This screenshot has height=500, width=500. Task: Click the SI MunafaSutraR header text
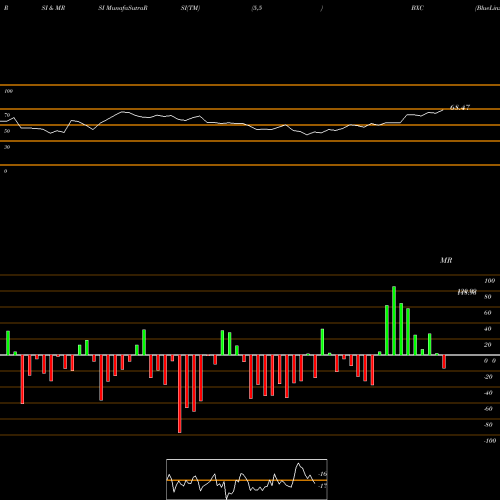pyautogui.click(x=123, y=8)
